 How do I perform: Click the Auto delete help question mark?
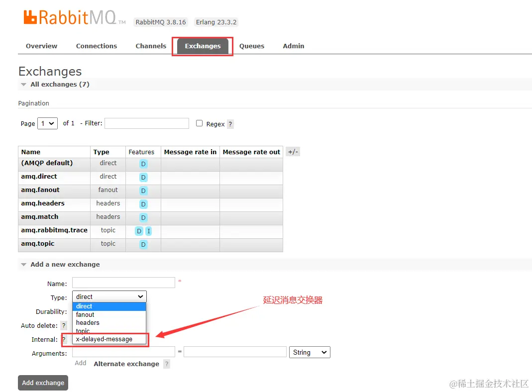click(x=63, y=325)
